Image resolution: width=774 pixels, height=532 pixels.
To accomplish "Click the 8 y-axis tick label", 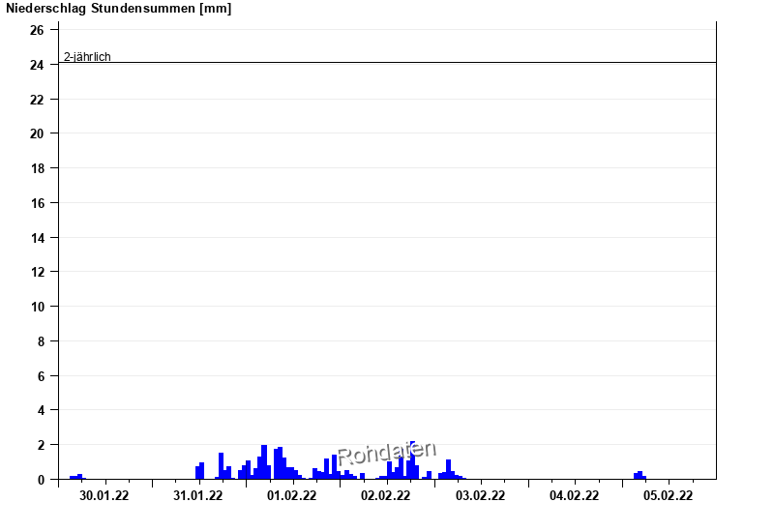I will pyautogui.click(x=41, y=341).
